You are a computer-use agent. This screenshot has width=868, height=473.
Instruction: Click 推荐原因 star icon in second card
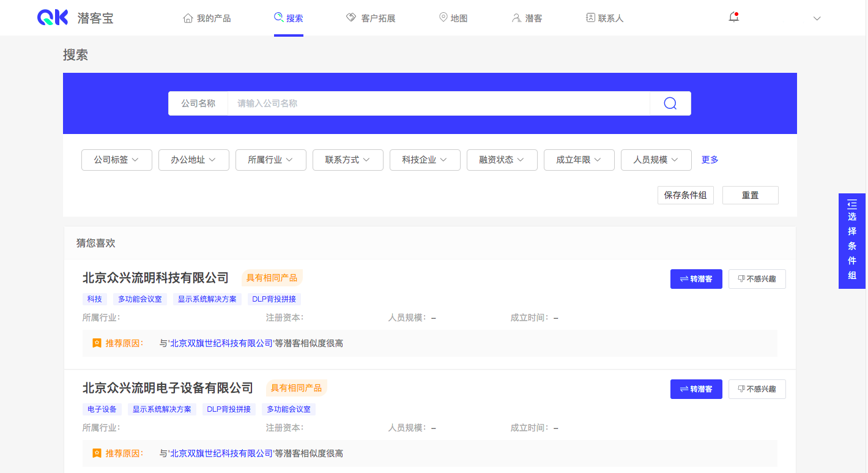(x=97, y=453)
